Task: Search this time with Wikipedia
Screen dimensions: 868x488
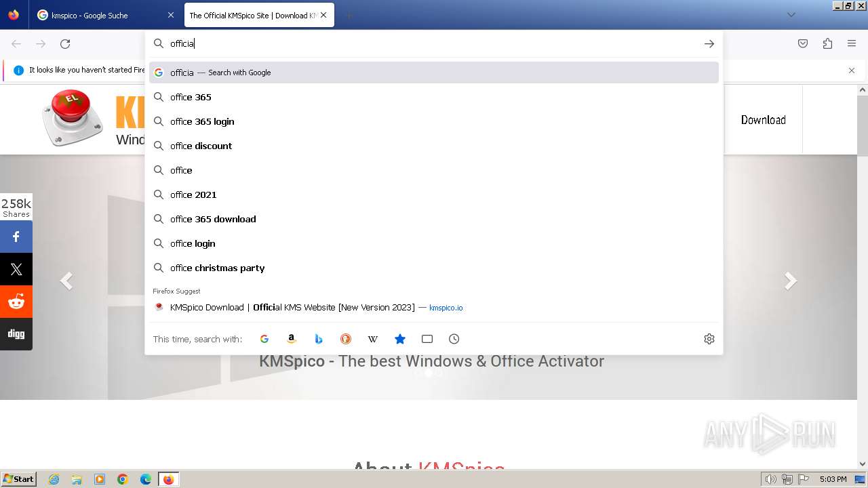Action: pyautogui.click(x=373, y=339)
